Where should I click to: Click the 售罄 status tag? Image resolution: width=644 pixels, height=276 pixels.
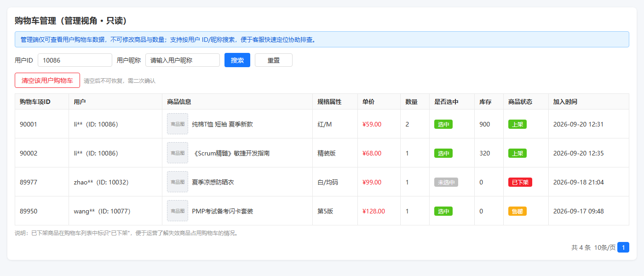[517, 211]
